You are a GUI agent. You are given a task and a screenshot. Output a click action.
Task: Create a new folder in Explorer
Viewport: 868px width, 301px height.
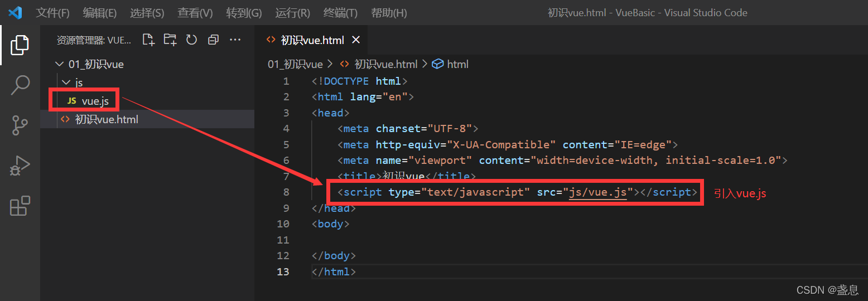[170, 40]
